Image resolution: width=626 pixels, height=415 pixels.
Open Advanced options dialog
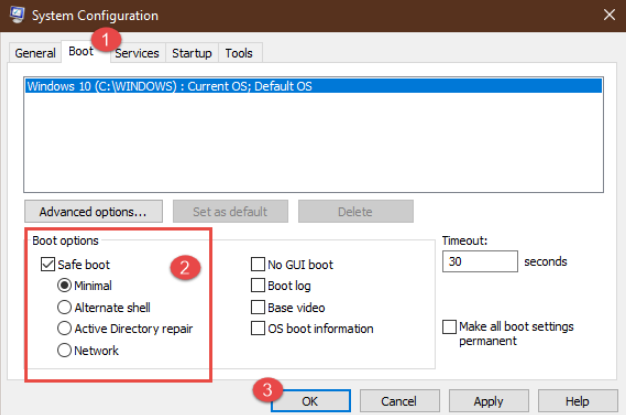pyautogui.click(x=93, y=212)
